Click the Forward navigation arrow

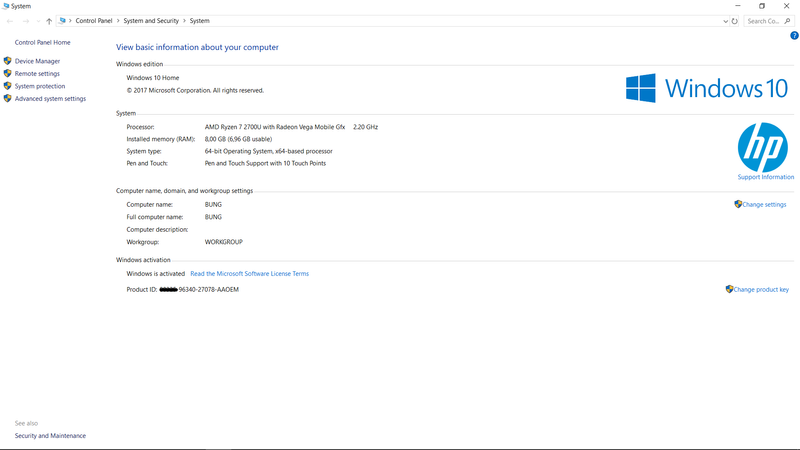(25, 21)
